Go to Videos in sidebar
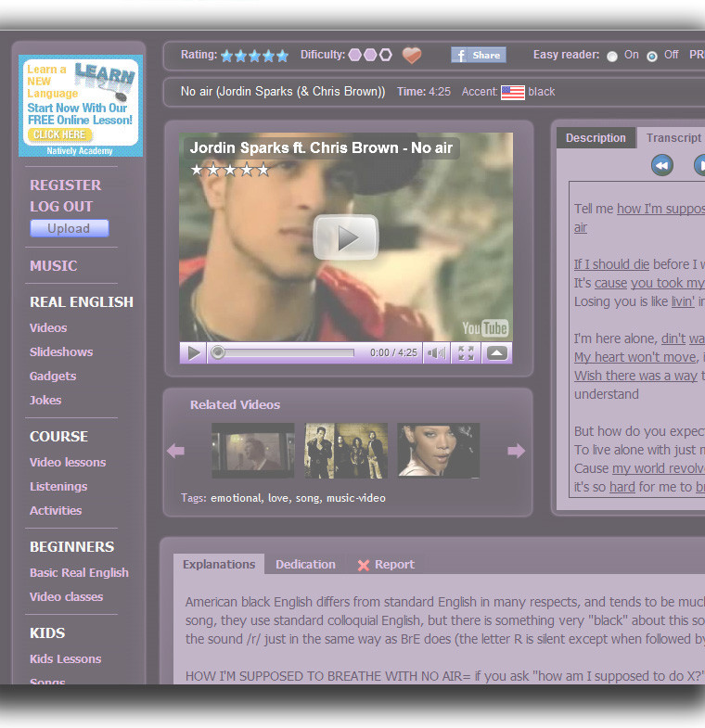The height and width of the screenshot is (728, 705). 48,327
